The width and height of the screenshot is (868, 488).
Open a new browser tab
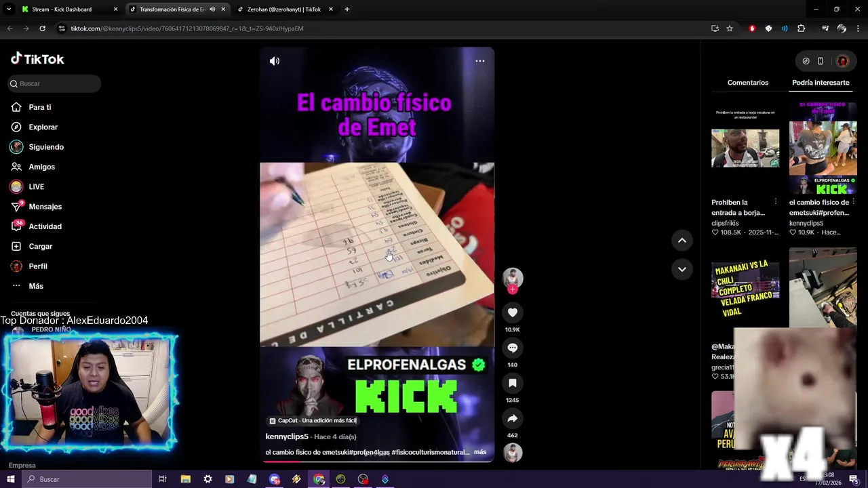[x=347, y=9]
